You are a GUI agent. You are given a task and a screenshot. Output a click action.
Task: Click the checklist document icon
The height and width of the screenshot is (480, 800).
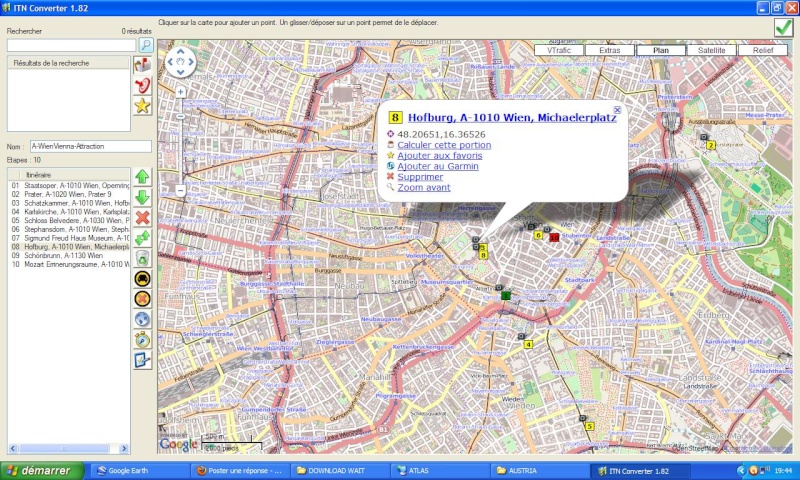142,360
